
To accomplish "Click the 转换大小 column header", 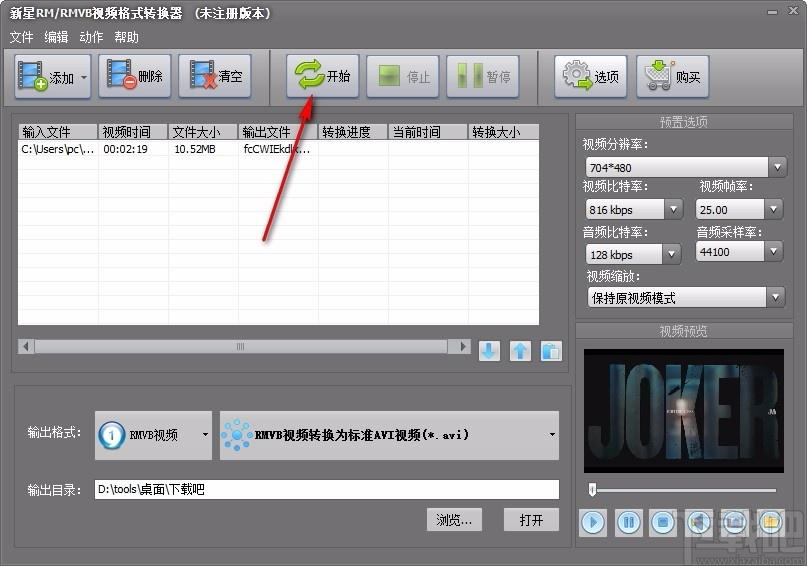I will tap(503, 132).
